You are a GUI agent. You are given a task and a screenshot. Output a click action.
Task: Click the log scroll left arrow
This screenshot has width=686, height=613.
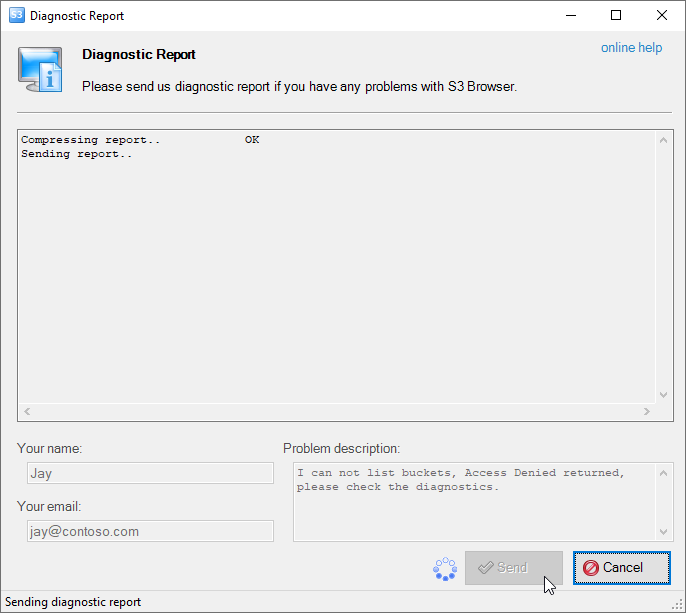[x=27, y=411]
